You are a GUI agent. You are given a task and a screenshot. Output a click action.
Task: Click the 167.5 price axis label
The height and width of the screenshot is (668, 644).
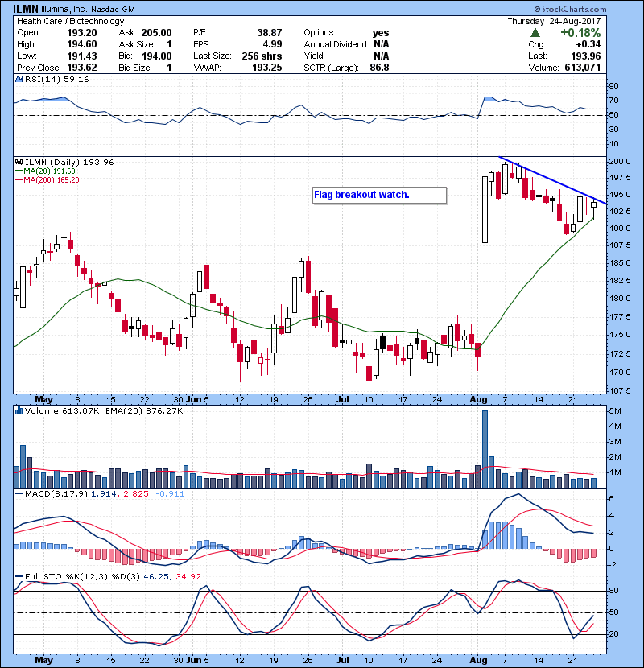coord(620,390)
